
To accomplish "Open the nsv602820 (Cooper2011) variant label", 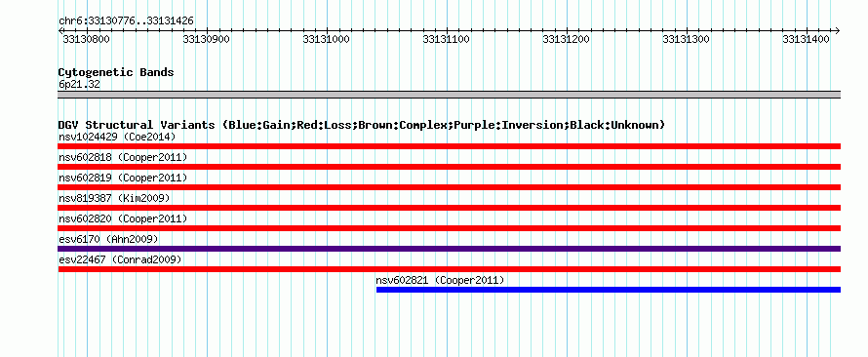I will [x=123, y=218].
